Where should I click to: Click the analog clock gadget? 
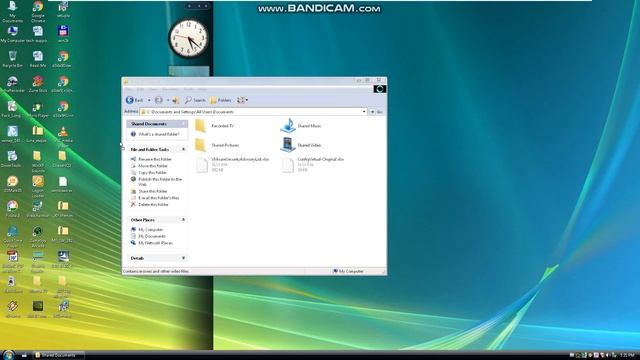tap(189, 38)
